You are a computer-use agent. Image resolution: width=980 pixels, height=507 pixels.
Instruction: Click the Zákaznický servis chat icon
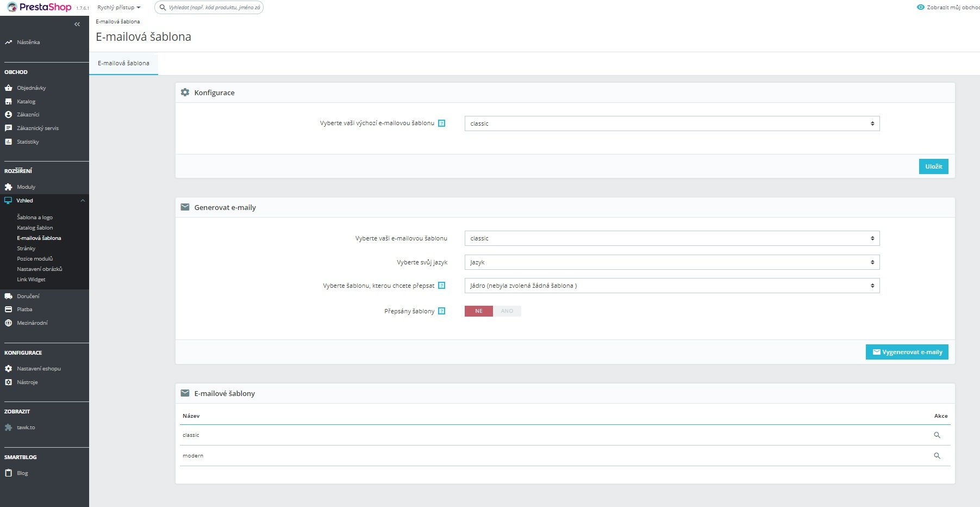coord(8,128)
